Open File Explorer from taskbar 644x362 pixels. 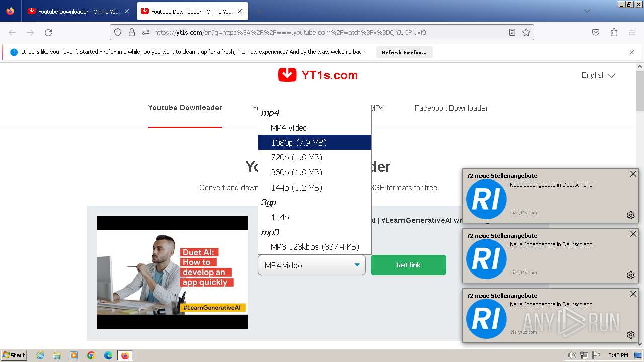point(57,355)
